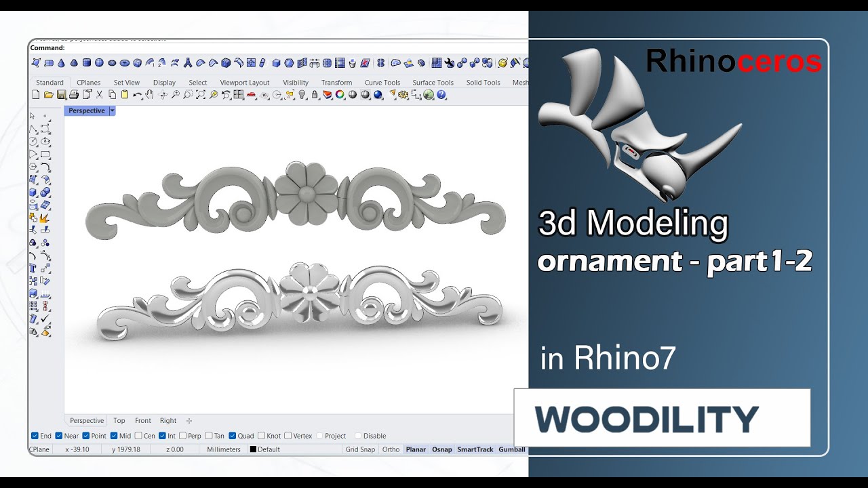Open a file with the folder icon

[49, 95]
